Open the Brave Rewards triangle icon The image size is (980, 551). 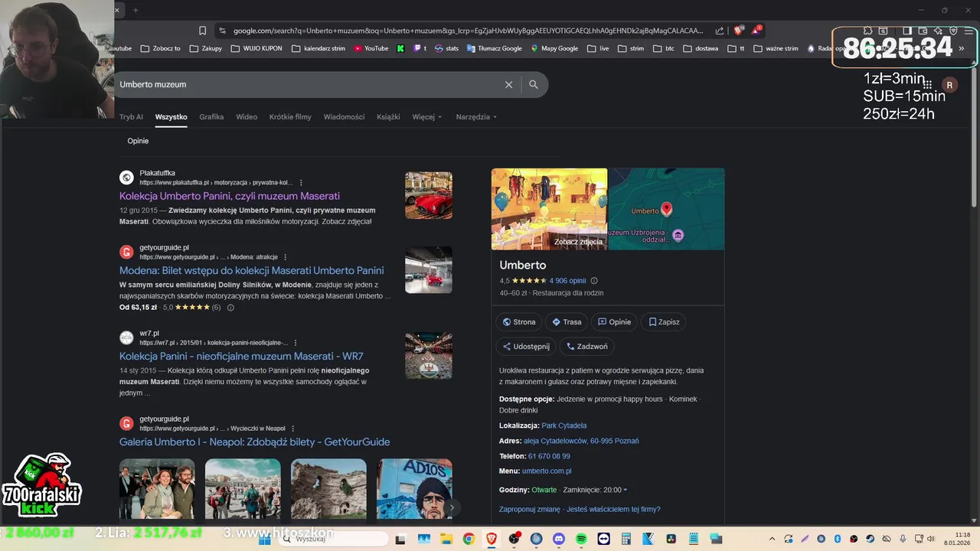click(x=756, y=31)
